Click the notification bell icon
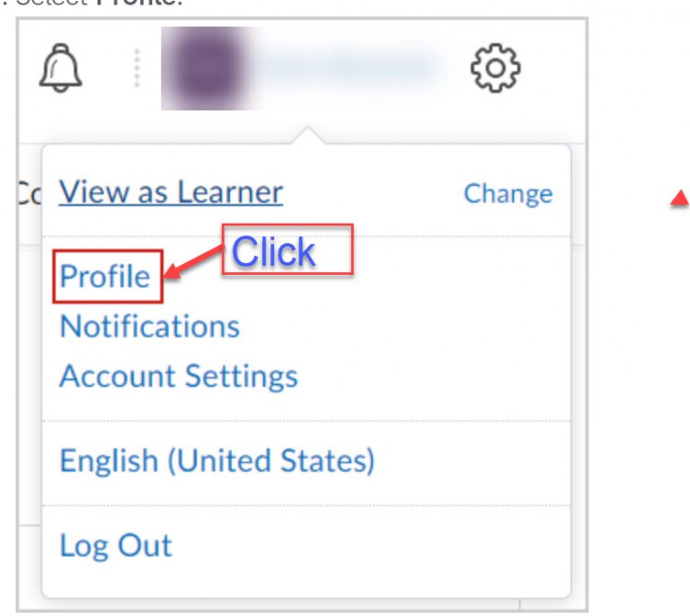Screen dimensions: 690x616 point(61,68)
